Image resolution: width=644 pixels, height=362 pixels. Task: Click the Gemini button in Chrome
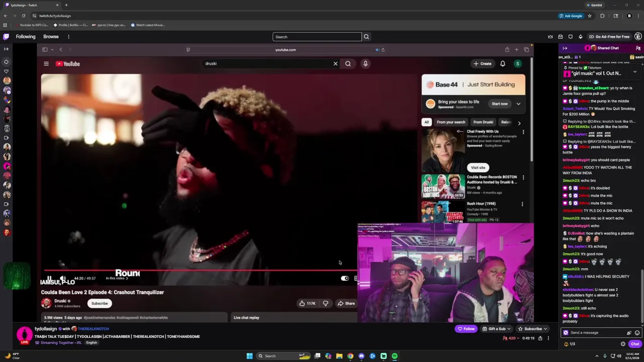(x=594, y=5)
